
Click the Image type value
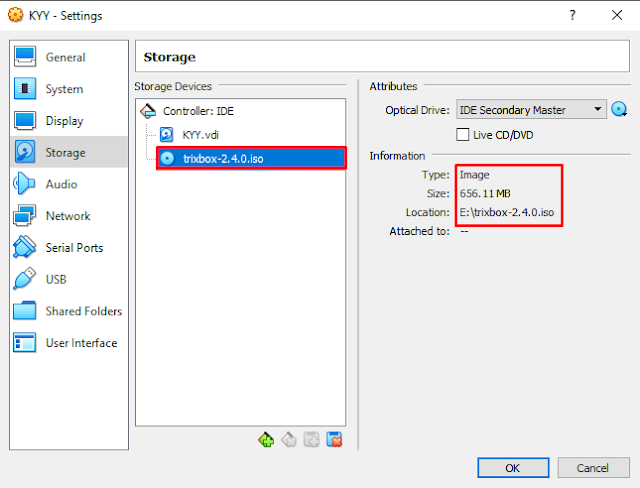pos(474,175)
